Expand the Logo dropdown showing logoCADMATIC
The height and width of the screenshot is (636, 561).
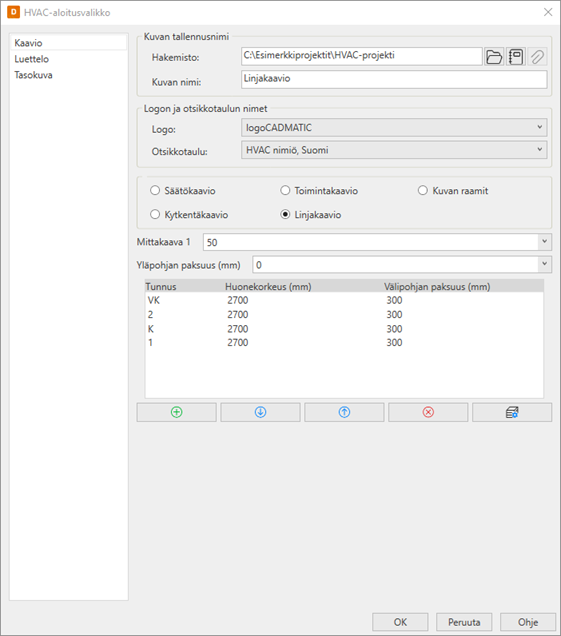[x=394, y=127]
